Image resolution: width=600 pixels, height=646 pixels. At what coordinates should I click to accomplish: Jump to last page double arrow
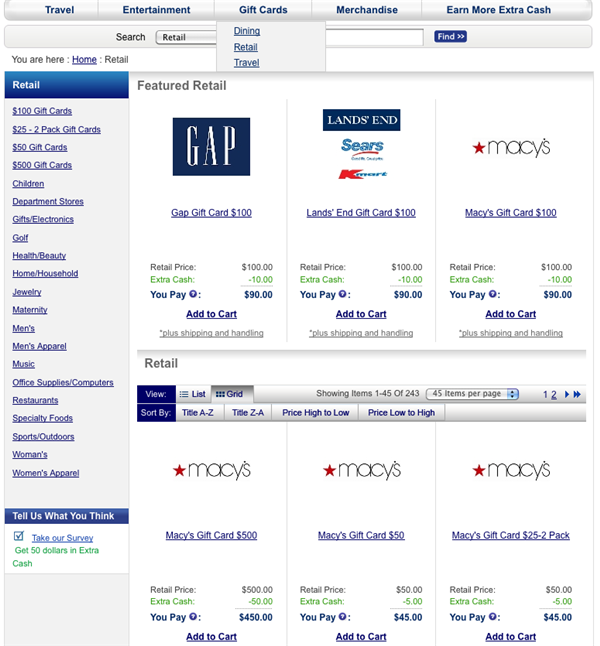click(577, 394)
